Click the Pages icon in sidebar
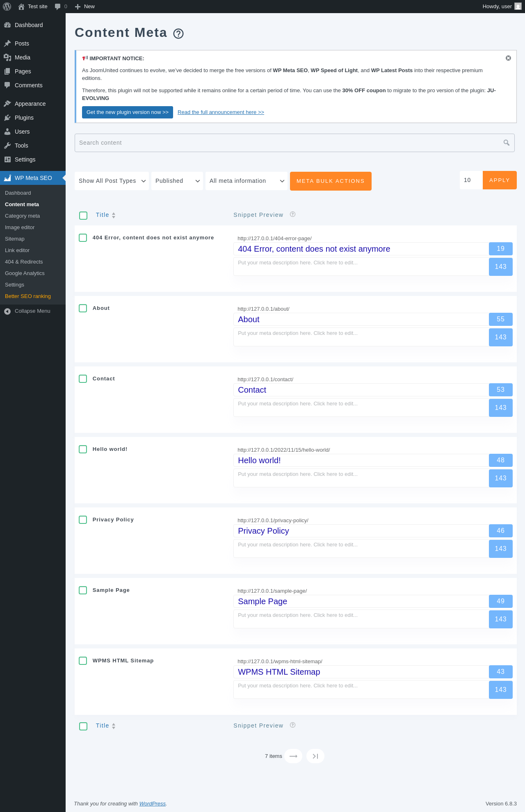The width and height of the screenshot is (525, 812). coord(7,71)
